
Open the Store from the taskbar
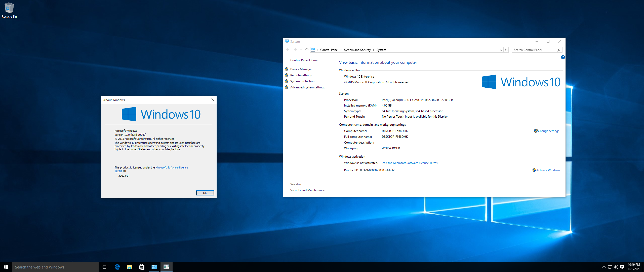[x=142, y=267]
